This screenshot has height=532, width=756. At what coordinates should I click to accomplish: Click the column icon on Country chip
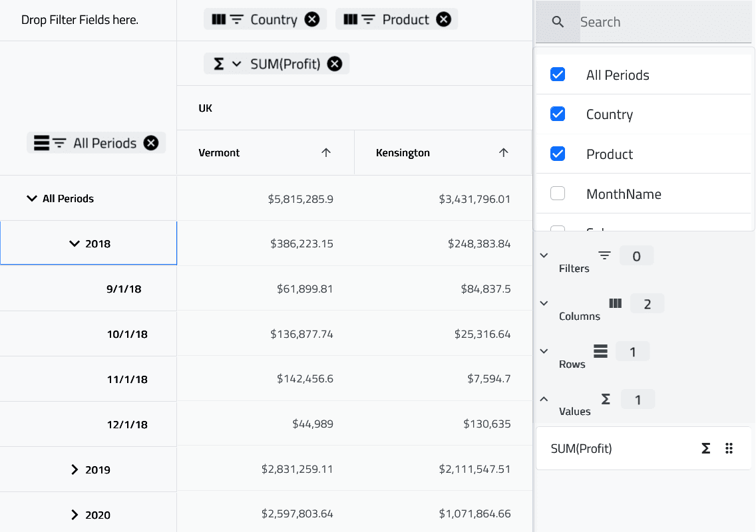tap(218, 19)
